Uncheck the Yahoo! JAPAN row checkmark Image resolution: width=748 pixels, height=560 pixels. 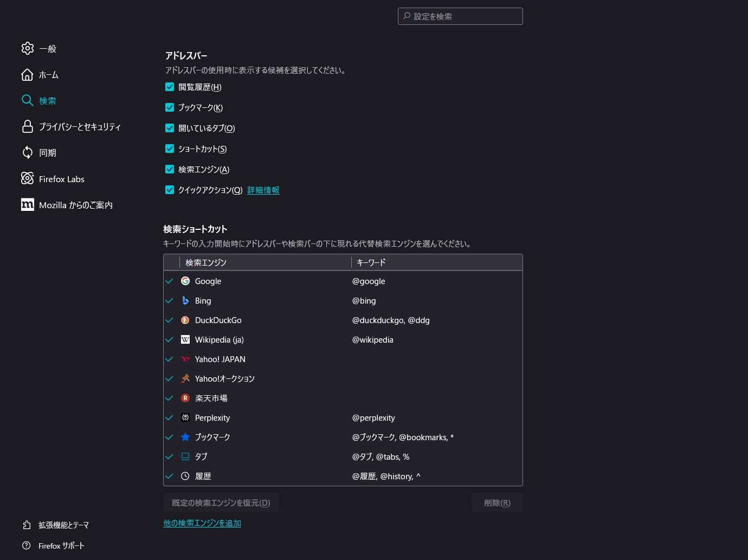(169, 359)
